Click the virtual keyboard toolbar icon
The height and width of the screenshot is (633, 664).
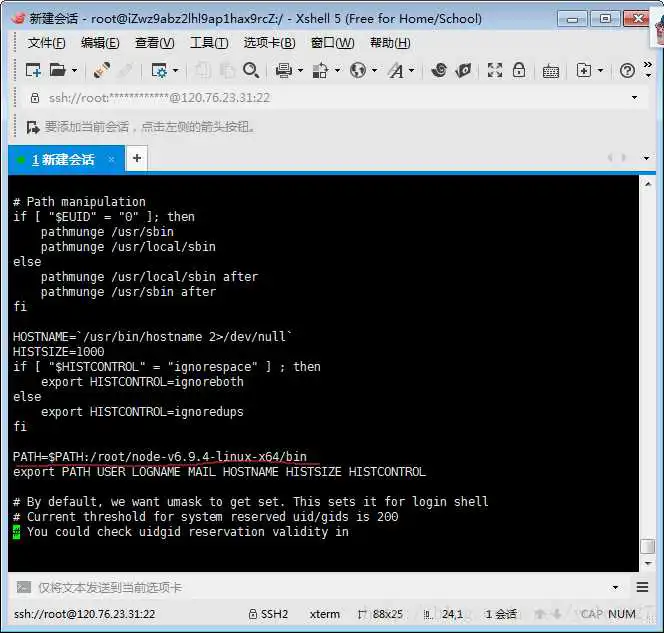[x=551, y=70]
